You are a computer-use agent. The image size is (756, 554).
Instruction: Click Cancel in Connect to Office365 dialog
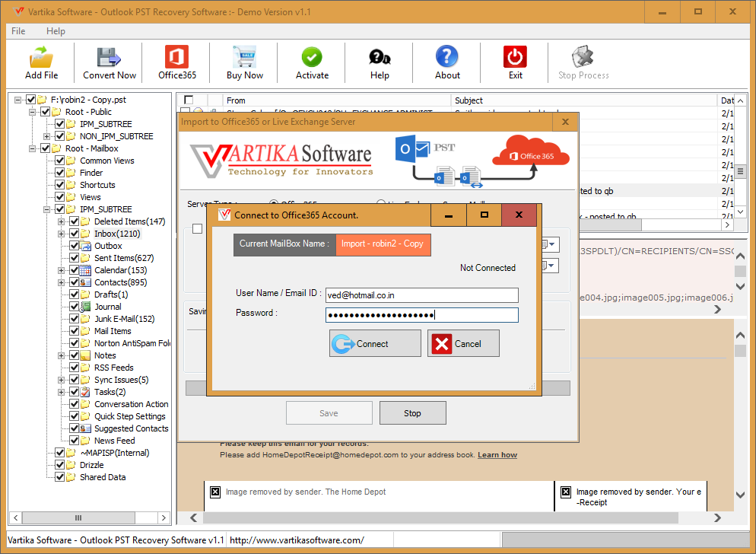[x=463, y=343]
